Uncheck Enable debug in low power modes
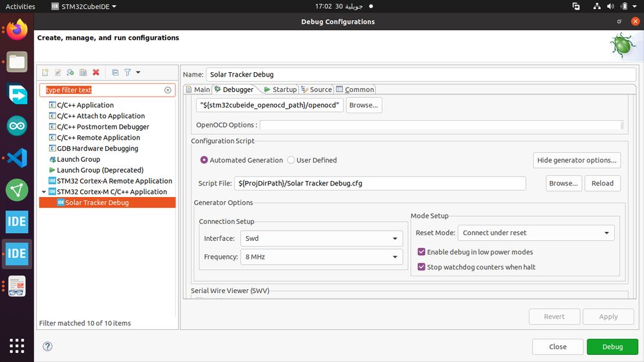 (x=422, y=252)
